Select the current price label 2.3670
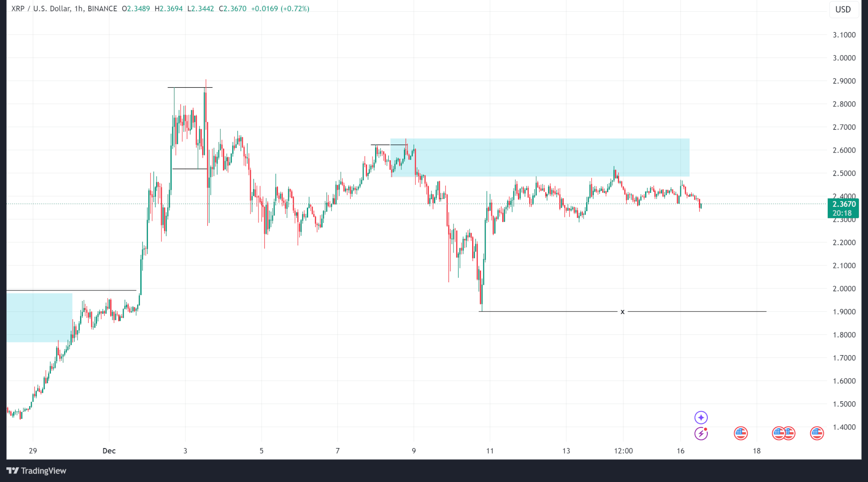 [x=844, y=204]
